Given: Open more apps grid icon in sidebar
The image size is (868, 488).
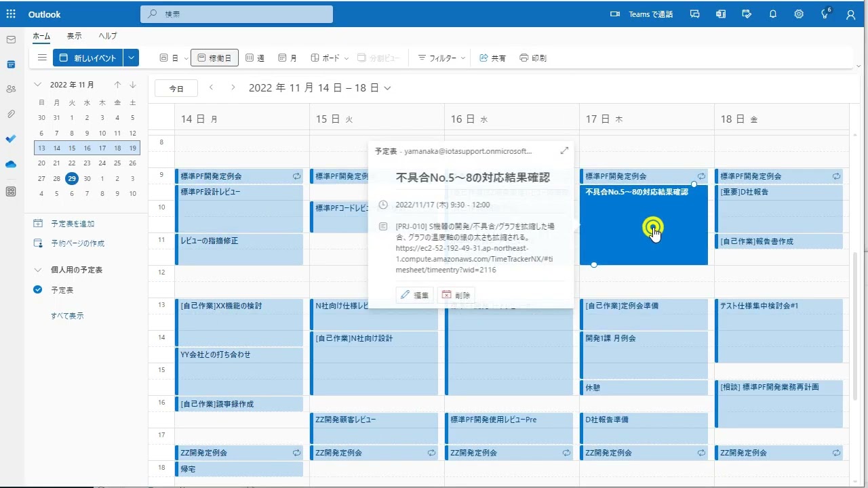Looking at the screenshot, I should (x=11, y=192).
